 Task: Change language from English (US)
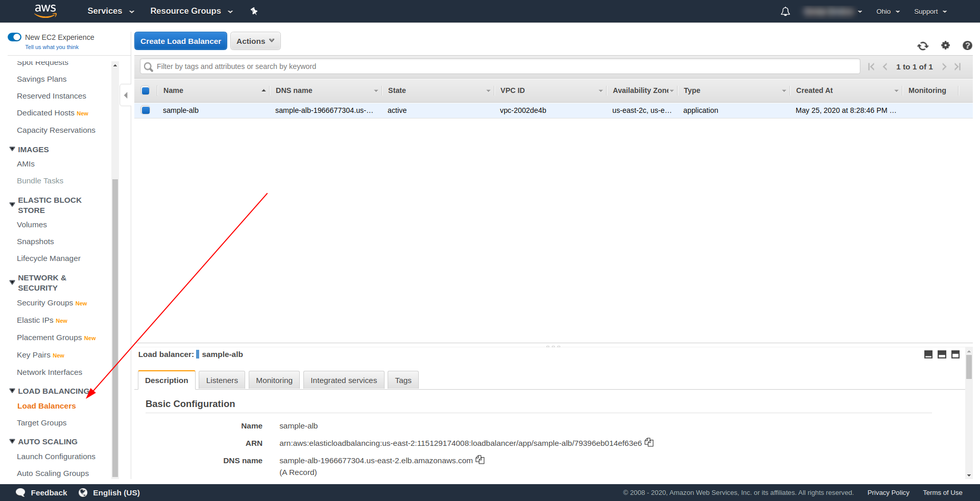[109, 492]
